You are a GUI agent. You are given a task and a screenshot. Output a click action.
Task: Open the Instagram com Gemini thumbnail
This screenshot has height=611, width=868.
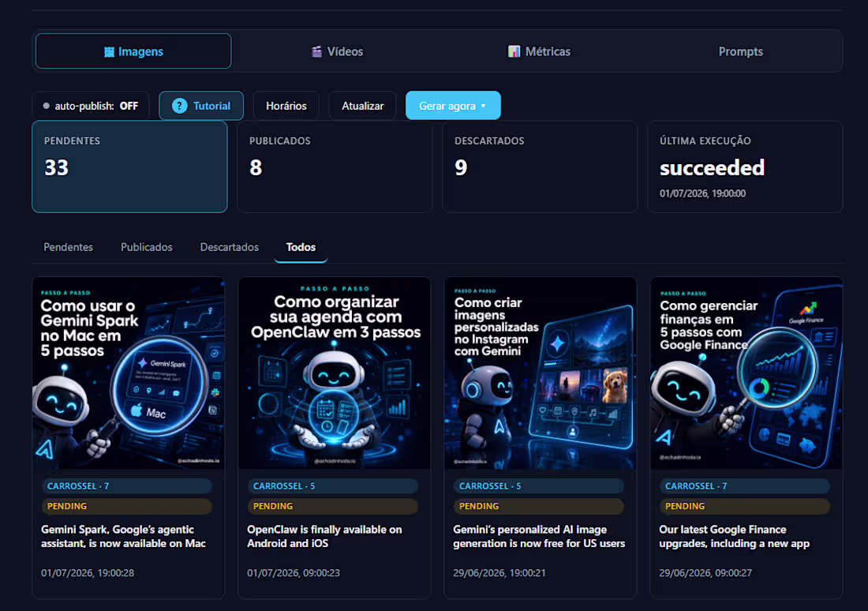(541, 373)
